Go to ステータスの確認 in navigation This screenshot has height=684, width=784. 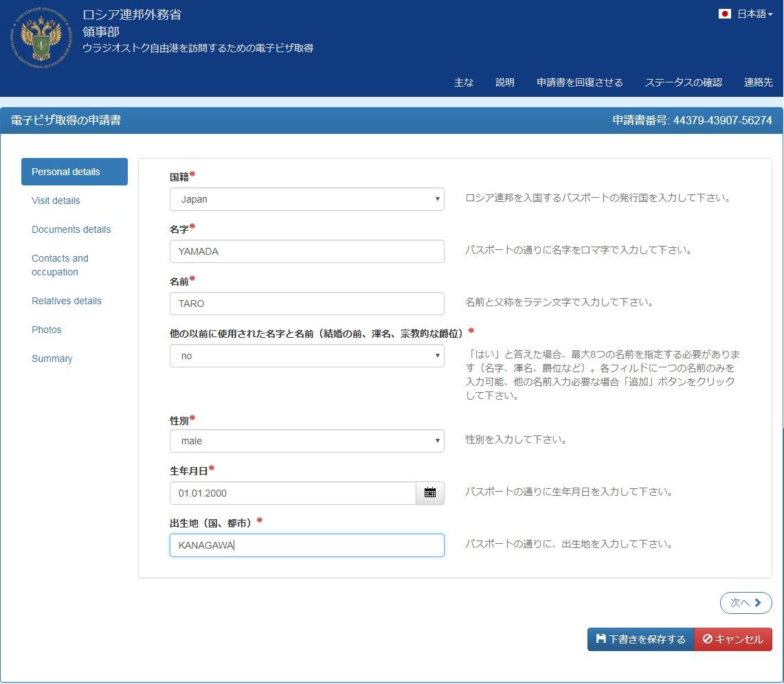click(x=683, y=82)
